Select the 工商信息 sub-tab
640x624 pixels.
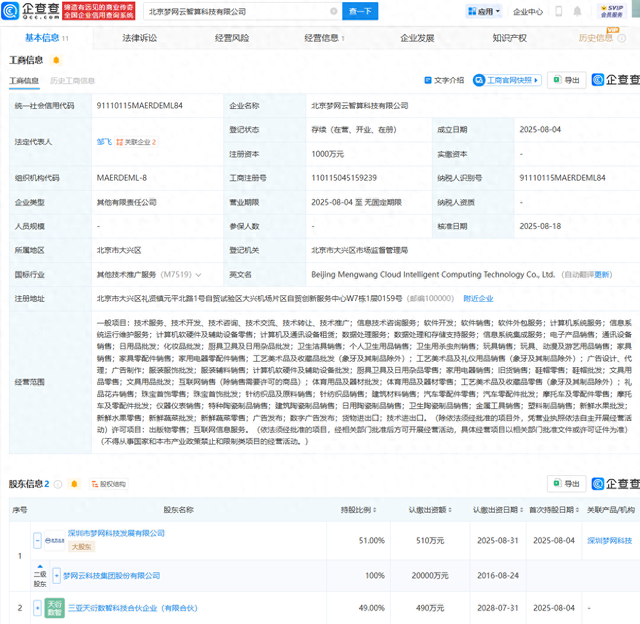coord(24,80)
